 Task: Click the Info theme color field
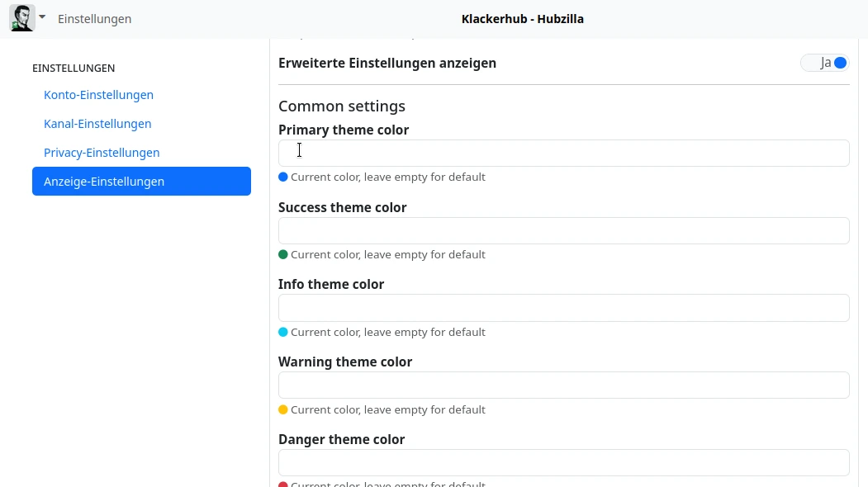[x=563, y=308]
